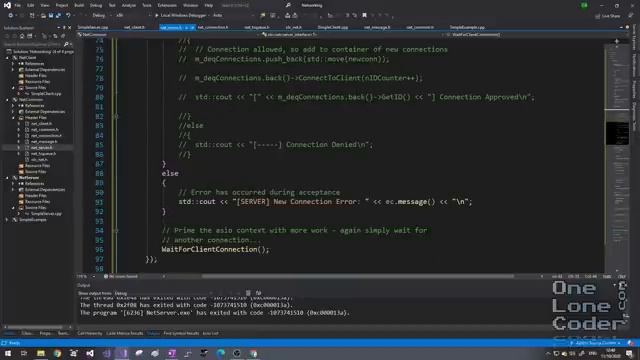The image size is (640, 360).
Task: Click the Visual Studio logo icon
Action: pyautogui.click(x=7, y=5)
